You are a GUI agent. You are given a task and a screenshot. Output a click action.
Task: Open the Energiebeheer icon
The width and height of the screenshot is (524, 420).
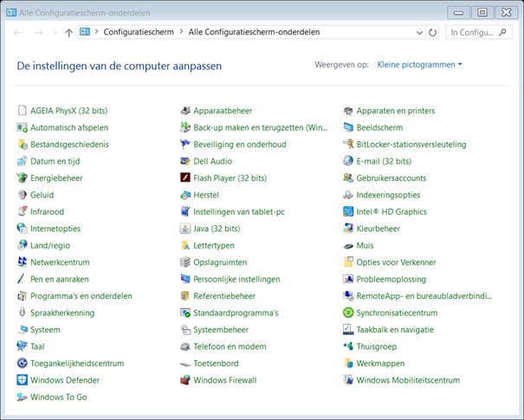coord(22,178)
